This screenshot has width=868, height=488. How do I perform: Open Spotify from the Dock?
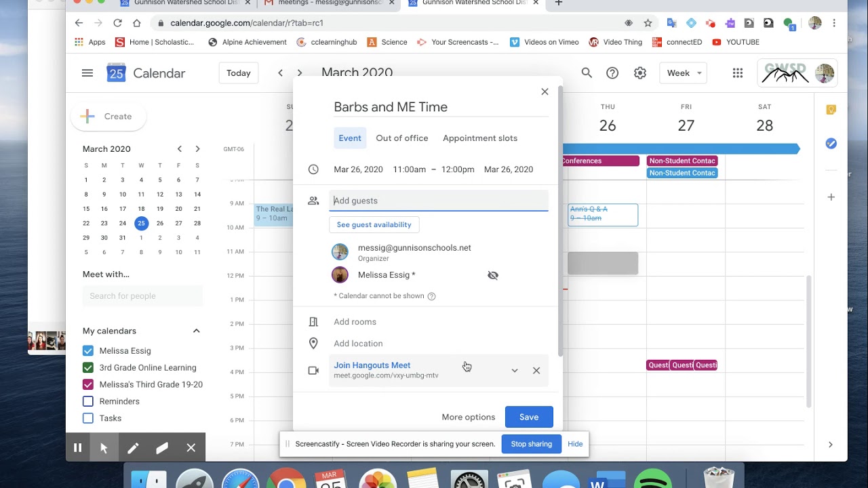[652, 480]
